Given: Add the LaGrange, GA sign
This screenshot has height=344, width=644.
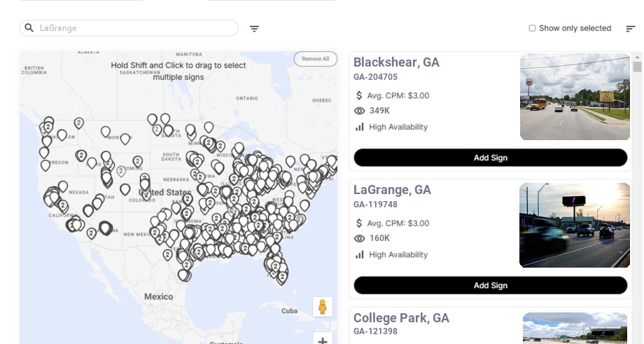Looking at the screenshot, I should tap(490, 285).
